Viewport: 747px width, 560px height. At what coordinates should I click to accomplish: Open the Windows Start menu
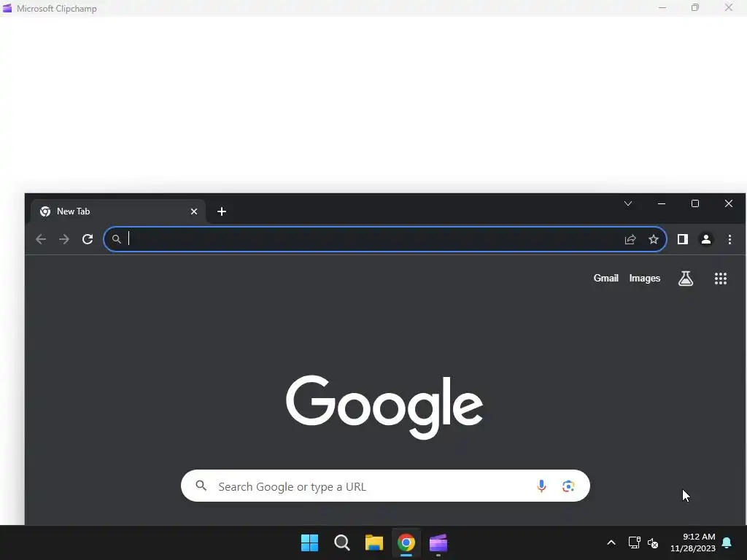[x=309, y=542]
